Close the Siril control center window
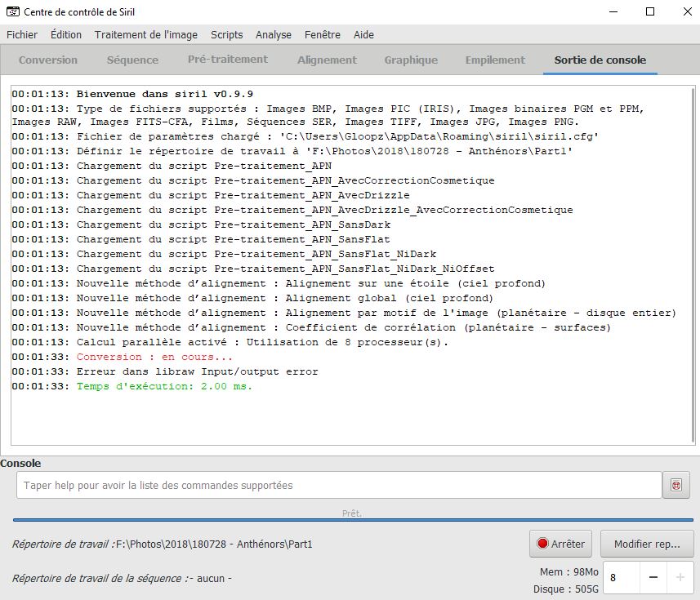Viewport: 700px width, 600px height. [688, 11]
